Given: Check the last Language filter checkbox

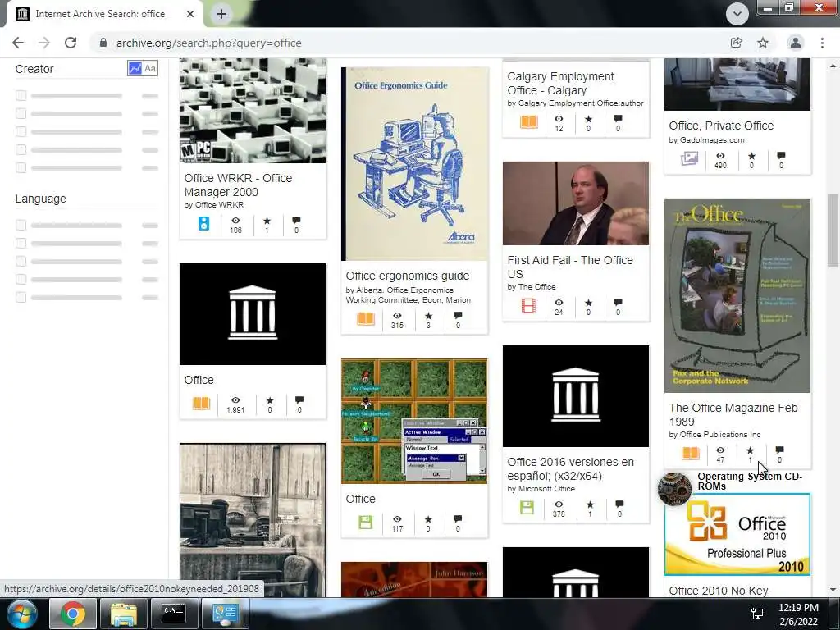Looking at the screenshot, I should coord(21,297).
